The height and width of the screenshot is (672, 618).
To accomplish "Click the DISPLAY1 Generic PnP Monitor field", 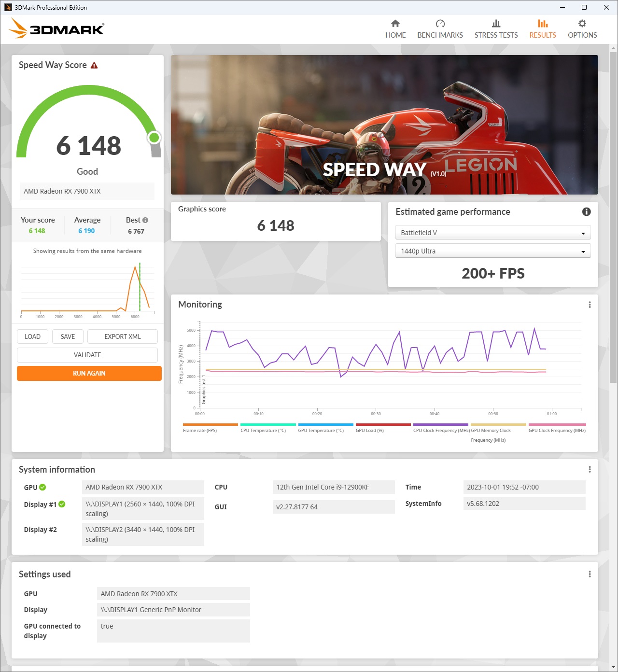I will pyautogui.click(x=173, y=610).
